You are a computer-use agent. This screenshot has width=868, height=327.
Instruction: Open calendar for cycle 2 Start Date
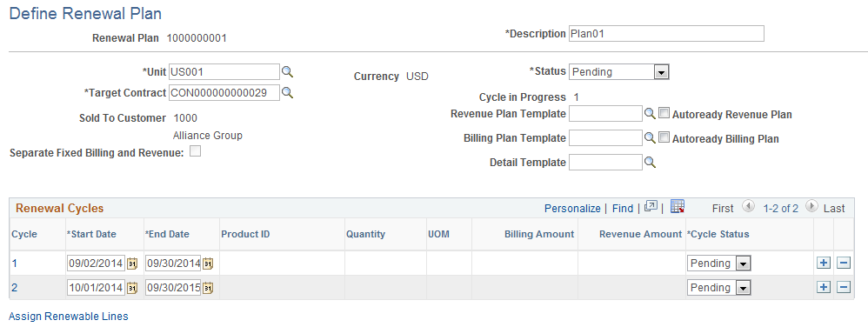131,288
